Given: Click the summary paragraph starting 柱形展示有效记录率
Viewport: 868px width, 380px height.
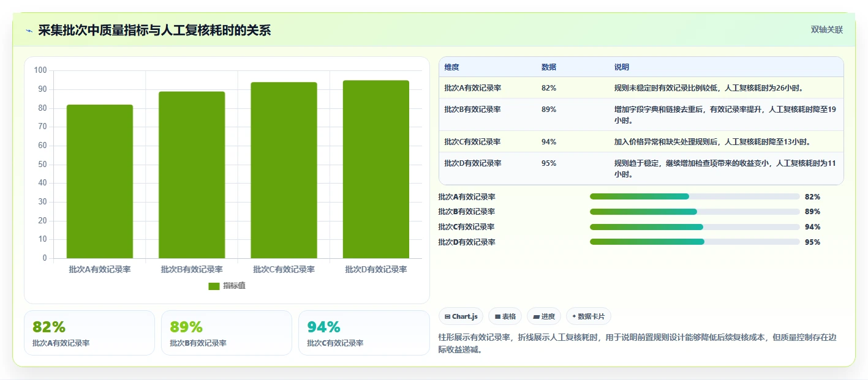Looking at the screenshot, I should (x=637, y=344).
